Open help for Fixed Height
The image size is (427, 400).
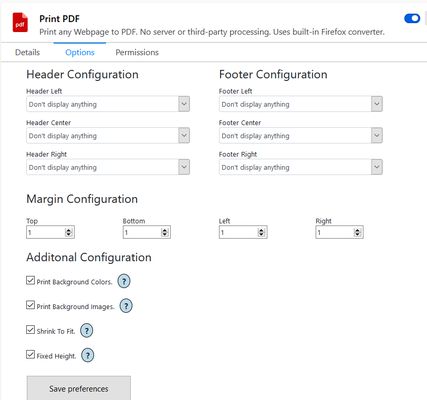pos(88,355)
